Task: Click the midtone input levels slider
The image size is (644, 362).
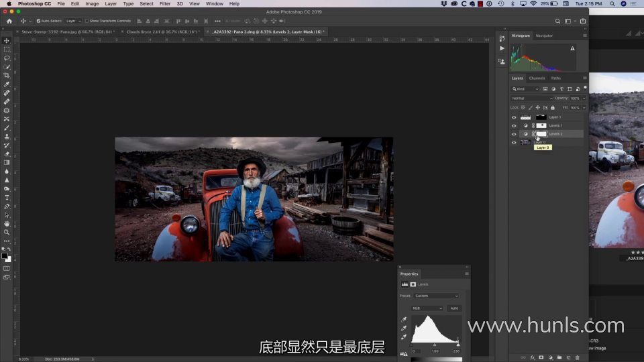Action: [x=435, y=345]
